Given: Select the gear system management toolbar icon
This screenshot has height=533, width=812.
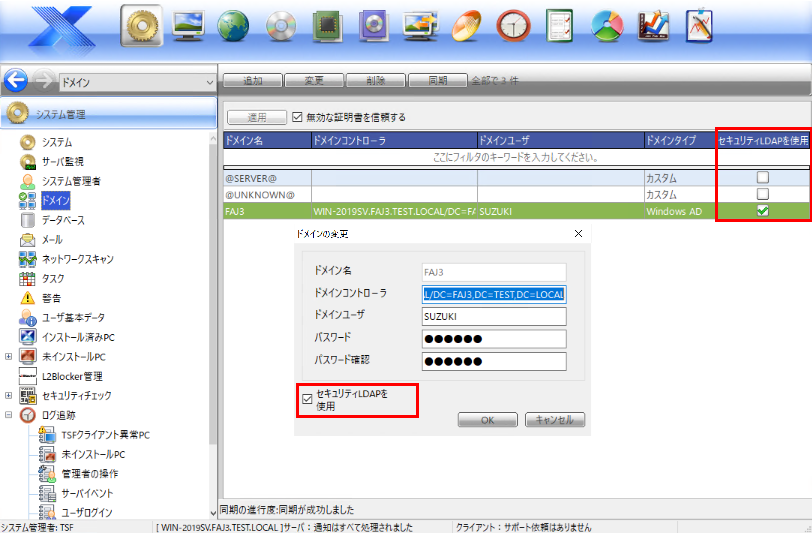Looking at the screenshot, I should 141,25.
